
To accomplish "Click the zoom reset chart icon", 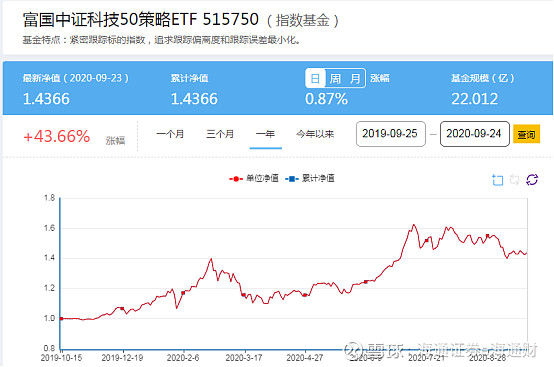I will (514, 180).
